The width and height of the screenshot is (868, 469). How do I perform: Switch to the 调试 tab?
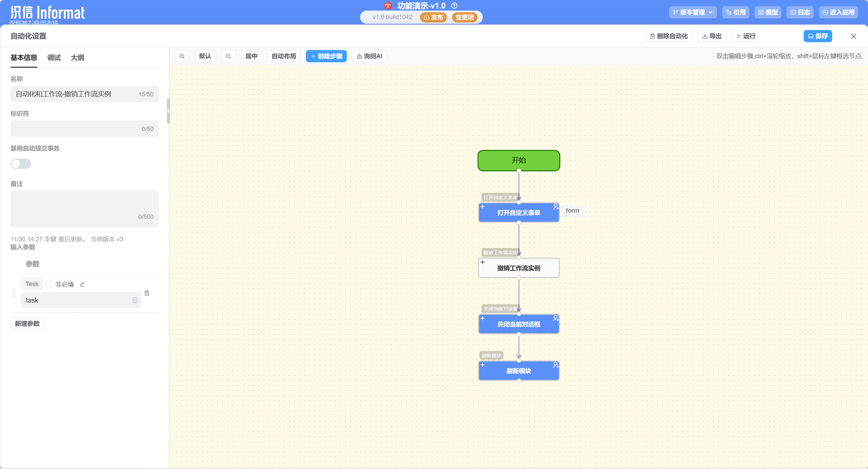click(54, 58)
